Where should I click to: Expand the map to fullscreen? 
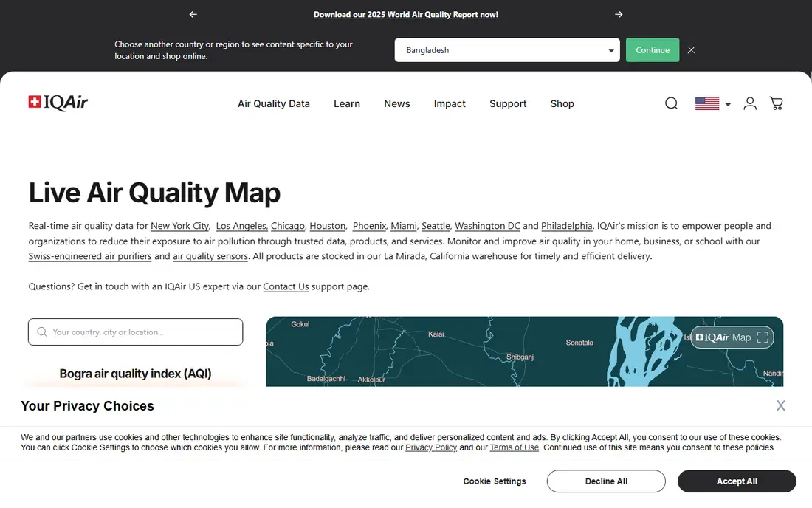tap(763, 337)
